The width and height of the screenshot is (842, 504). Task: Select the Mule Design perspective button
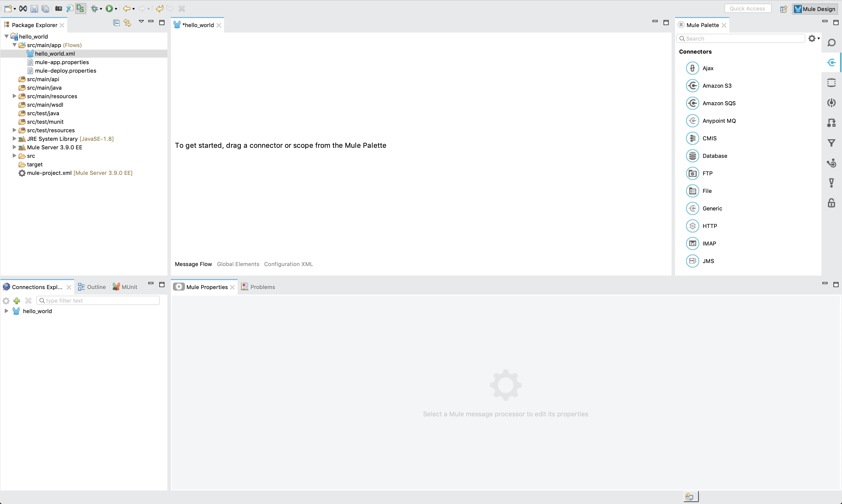pos(814,9)
